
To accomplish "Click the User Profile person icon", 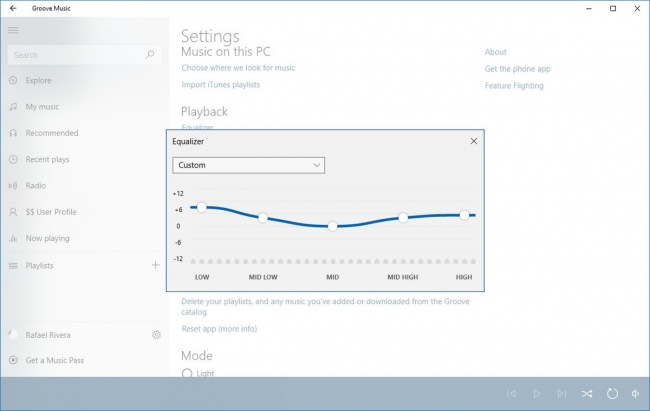I will [13, 212].
